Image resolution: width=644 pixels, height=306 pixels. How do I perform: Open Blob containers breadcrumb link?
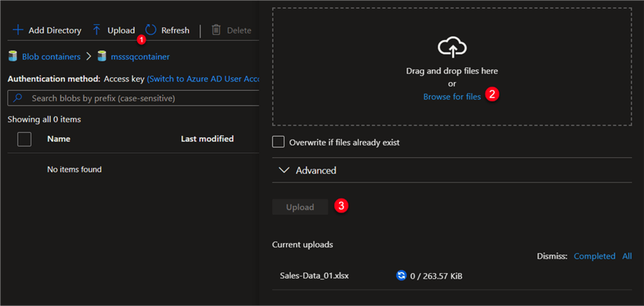click(x=51, y=56)
